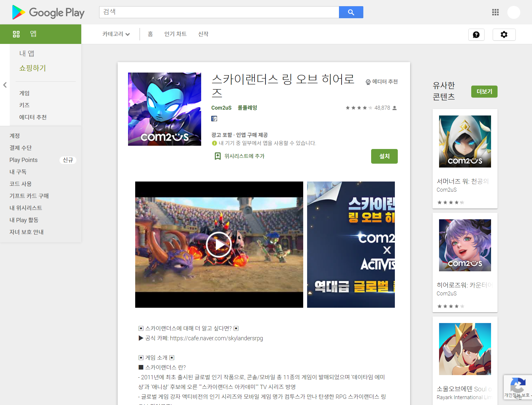The image size is (532, 405).
Task: Click the Com2uS developer link
Action: pyautogui.click(x=221, y=108)
